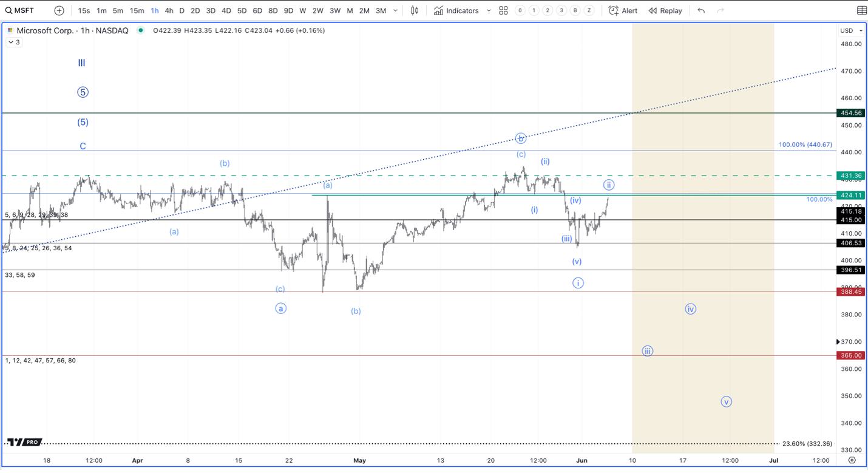Undo the last chart action
This screenshot has width=868, height=473.
701,10
